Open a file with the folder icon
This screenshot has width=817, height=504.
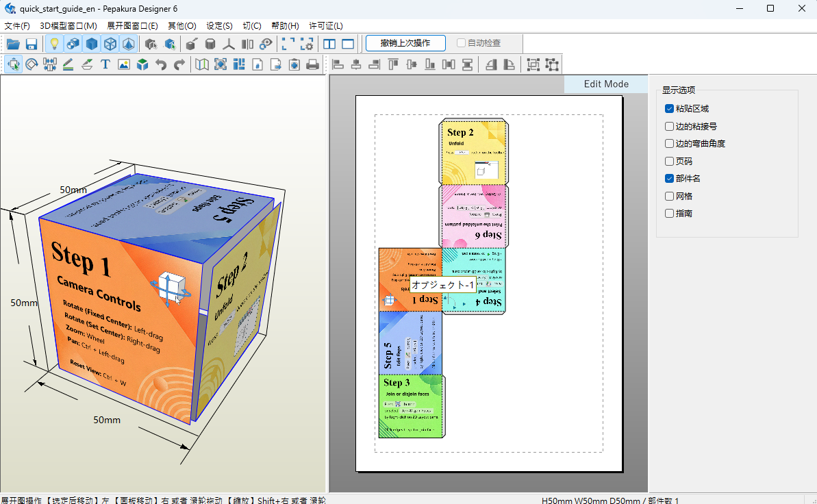pos(13,44)
